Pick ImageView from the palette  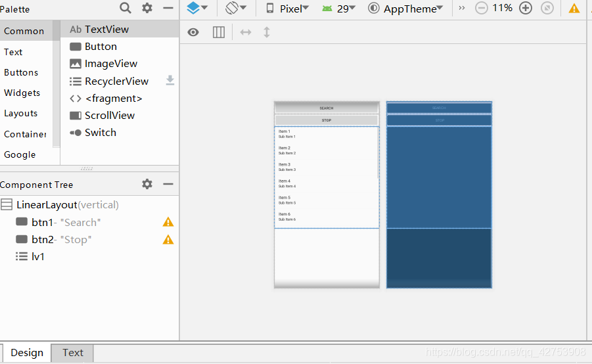coord(120,64)
